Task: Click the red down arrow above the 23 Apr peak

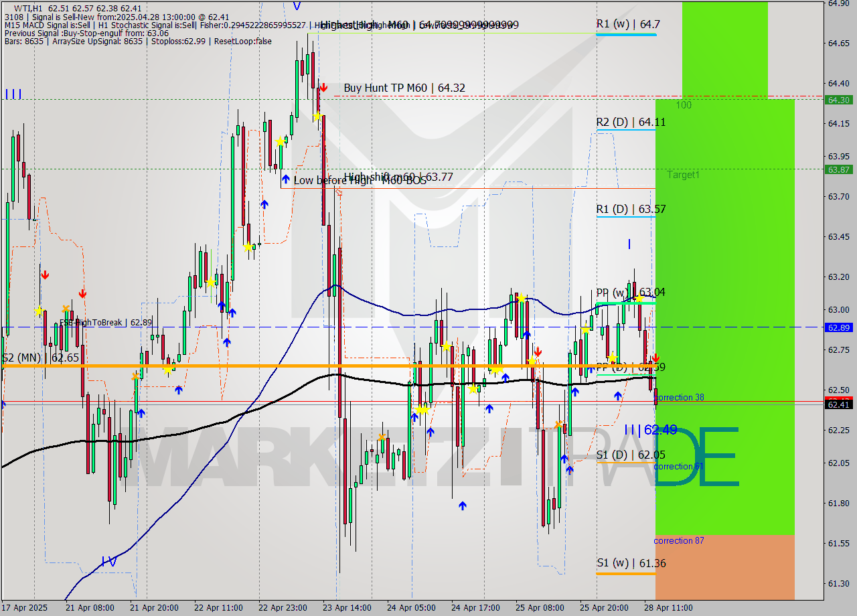Action: point(323,86)
